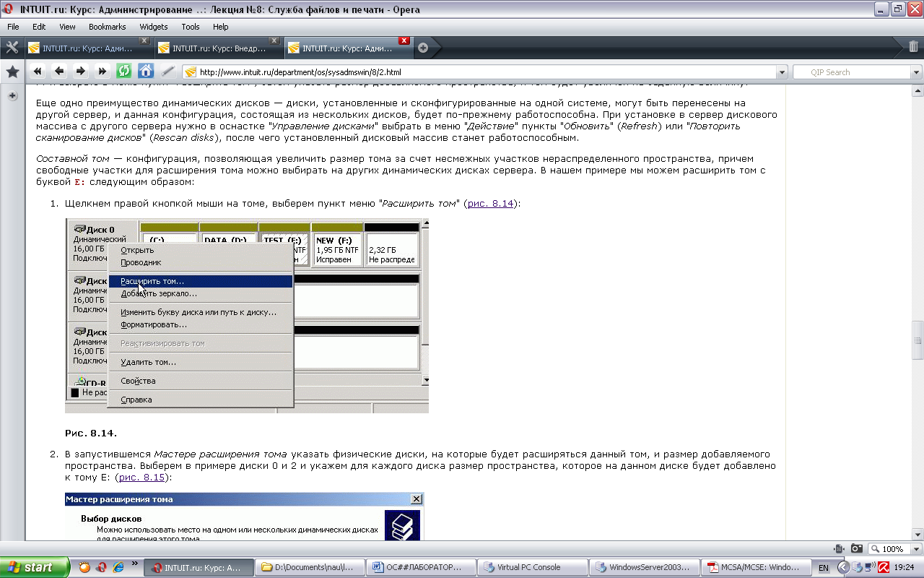Go back one page with Back arrow
Viewport: 924px width, 578px height.
[59, 72]
